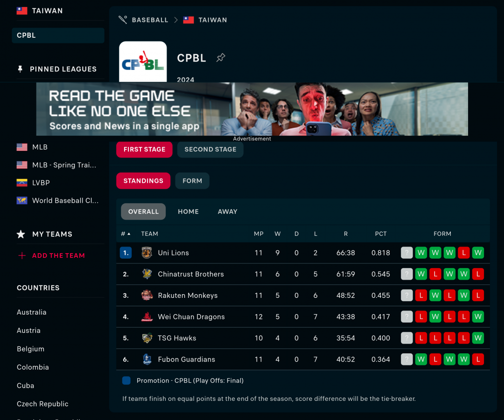Screen dimensions: 504x420
Task: Click the Venezuela flag next to LVBP
Action: coord(22,183)
